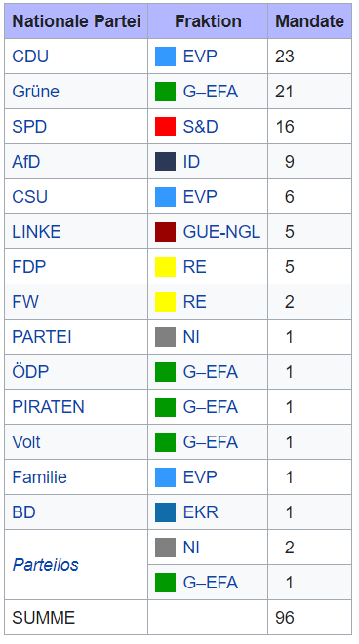Image resolution: width=359 pixels, height=644 pixels.
Task: Click the AfD party link
Action: tap(26, 162)
